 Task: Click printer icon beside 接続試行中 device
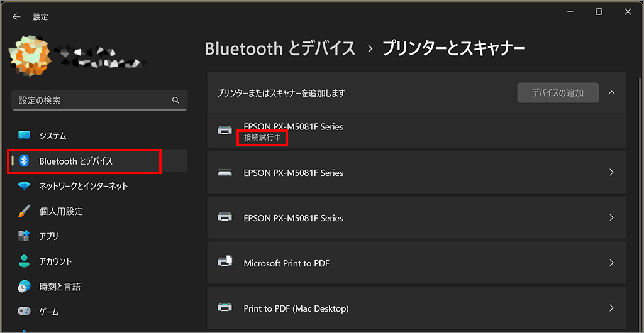pyautogui.click(x=225, y=131)
